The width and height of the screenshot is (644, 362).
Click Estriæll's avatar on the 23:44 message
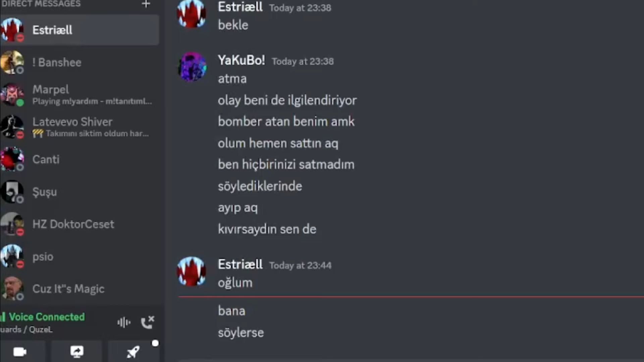coord(192,271)
